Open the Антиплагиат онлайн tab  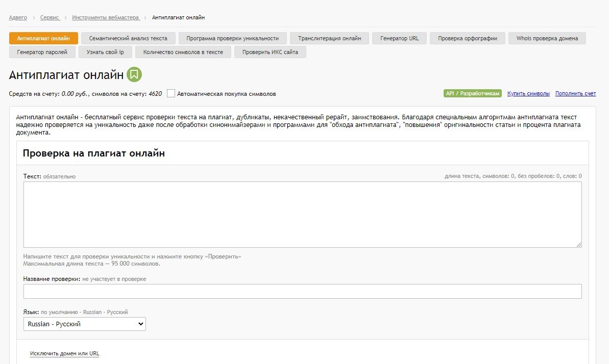43,38
